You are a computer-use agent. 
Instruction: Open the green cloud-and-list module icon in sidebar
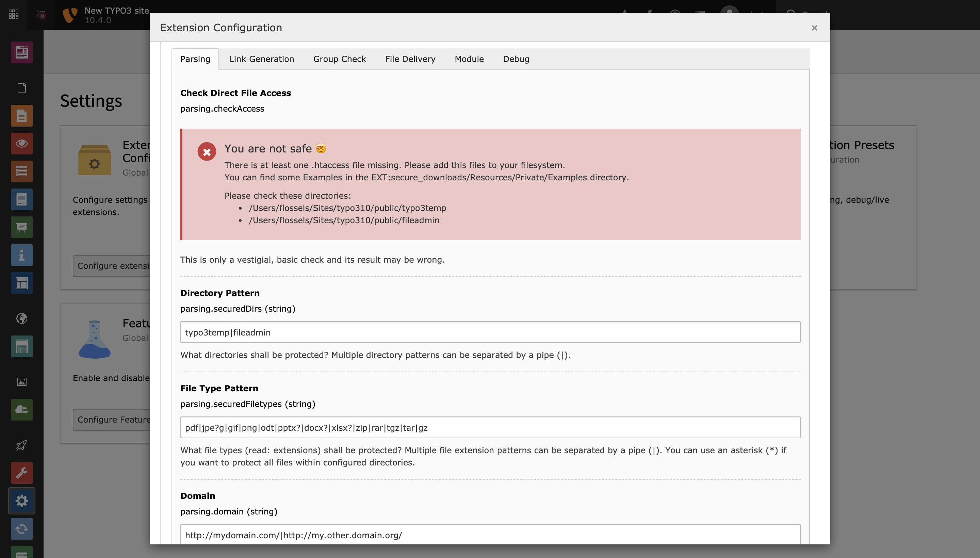coord(21,410)
